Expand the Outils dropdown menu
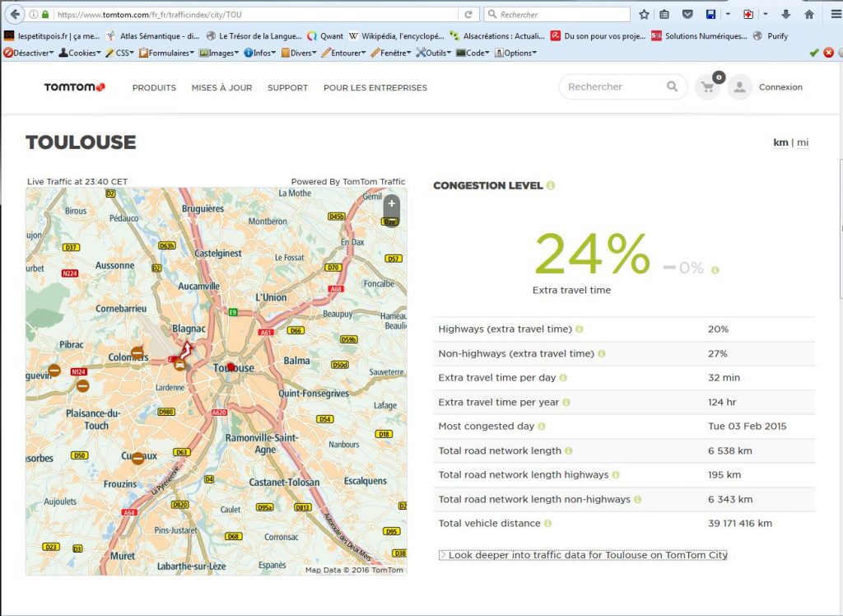 coord(434,53)
